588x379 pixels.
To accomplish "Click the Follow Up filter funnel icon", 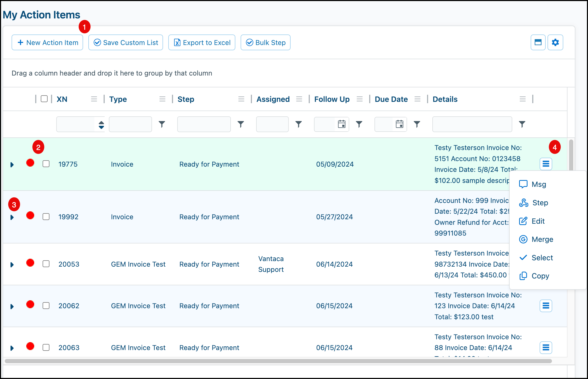I will point(359,124).
